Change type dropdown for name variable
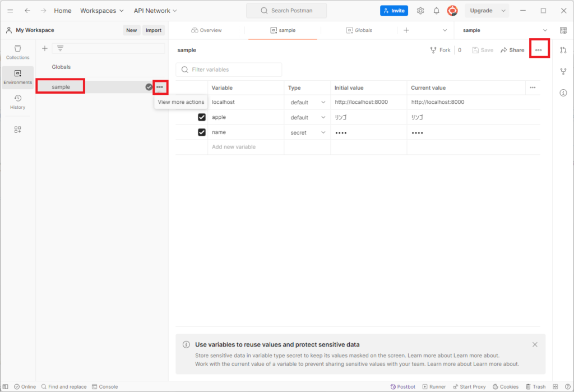This screenshot has width=574, height=392. [x=308, y=132]
